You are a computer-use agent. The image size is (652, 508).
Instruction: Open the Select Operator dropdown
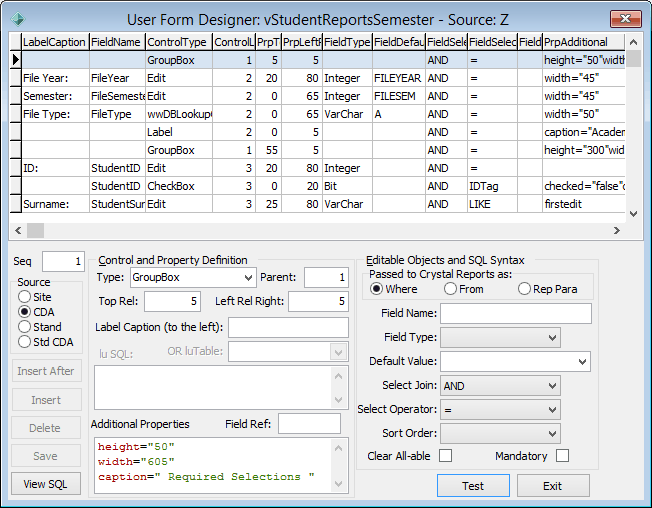click(x=552, y=410)
